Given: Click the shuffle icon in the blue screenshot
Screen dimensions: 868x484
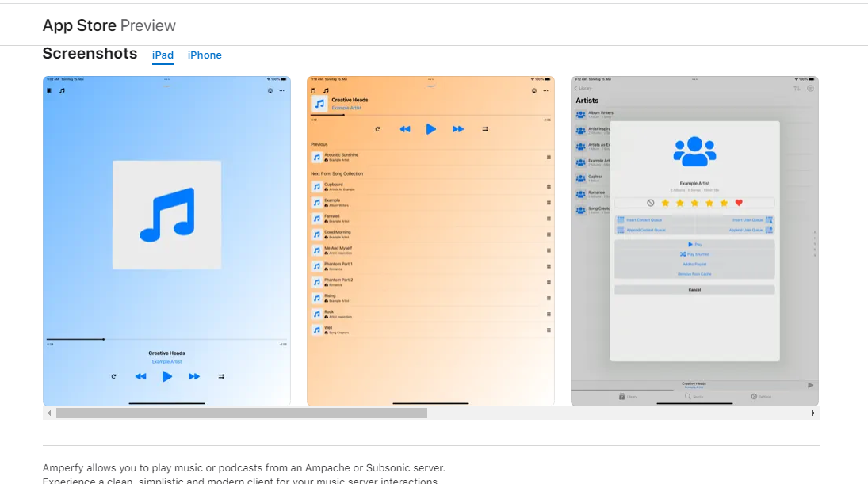Looking at the screenshot, I should (221, 377).
